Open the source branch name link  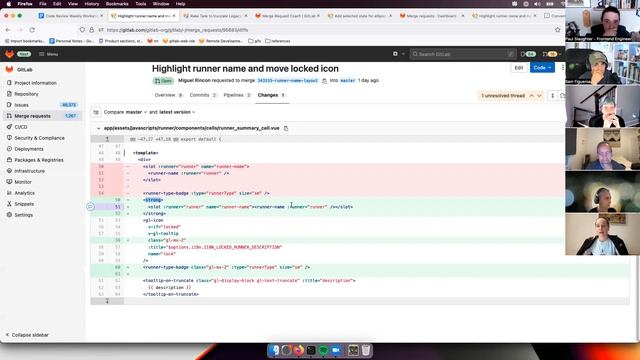click(287, 80)
